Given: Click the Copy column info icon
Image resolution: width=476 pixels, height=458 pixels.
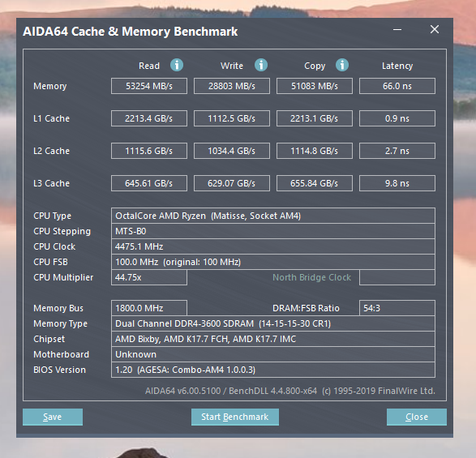Looking at the screenshot, I should tap(342, 65).
